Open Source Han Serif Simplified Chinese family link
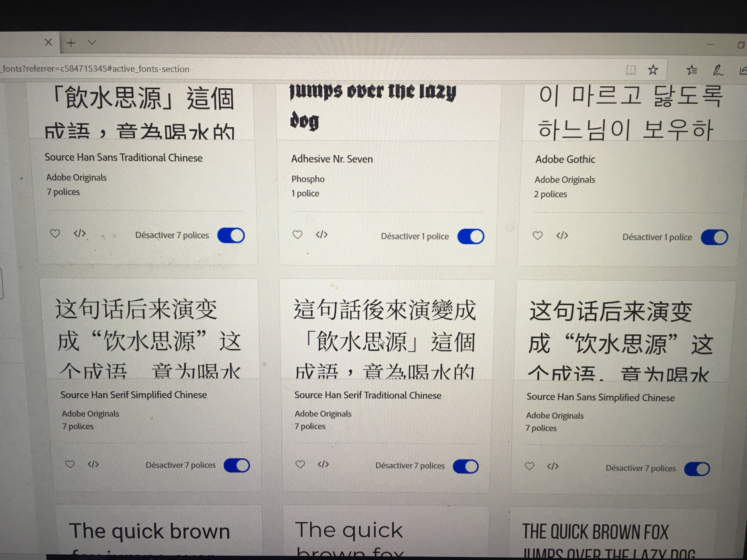This screenshot has height=560, width=747. (x=133, y=395)
